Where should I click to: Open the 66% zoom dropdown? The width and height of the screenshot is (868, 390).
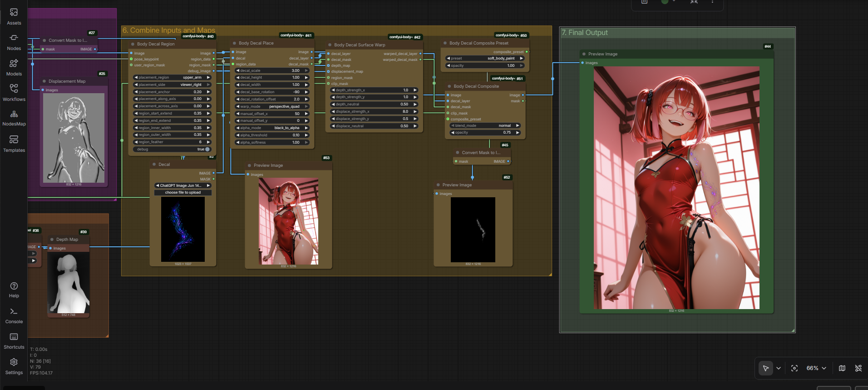pos(816,368)
